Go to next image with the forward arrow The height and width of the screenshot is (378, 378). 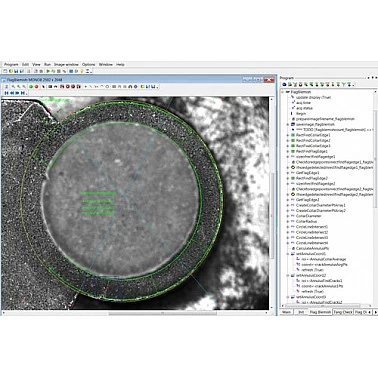(x=17, y=93)
